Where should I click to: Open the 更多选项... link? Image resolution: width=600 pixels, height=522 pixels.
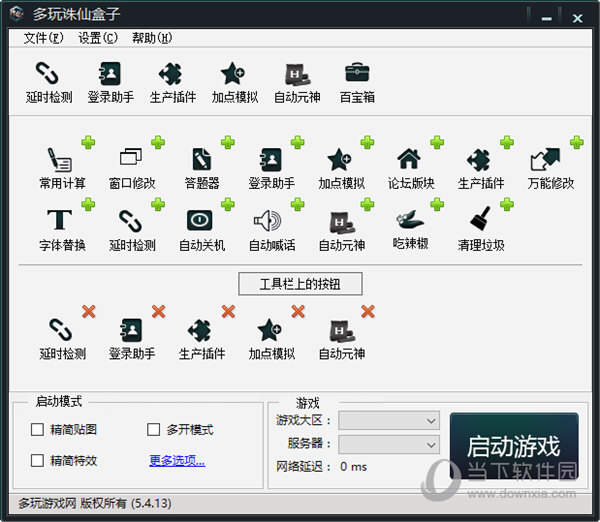coord(177,460)
